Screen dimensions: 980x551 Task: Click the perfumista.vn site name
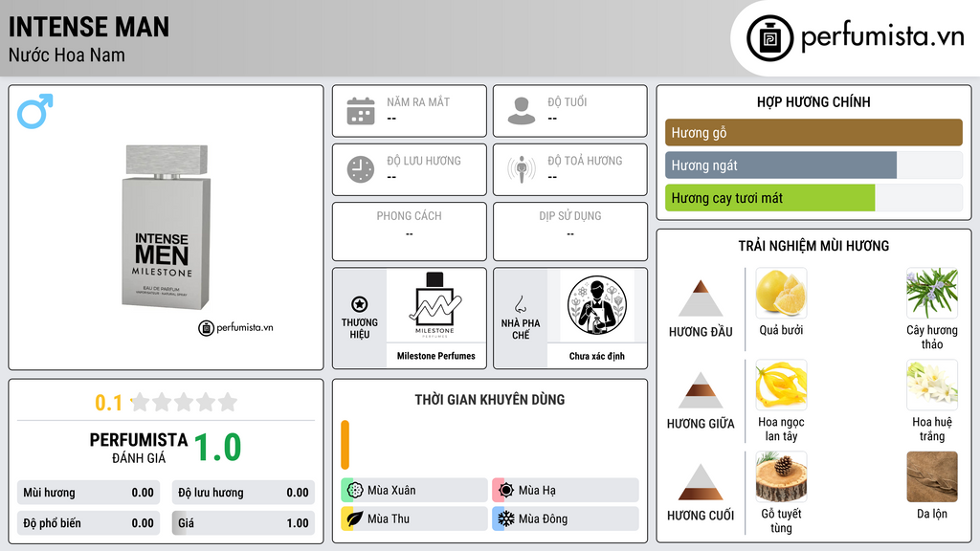pos(881,37)
